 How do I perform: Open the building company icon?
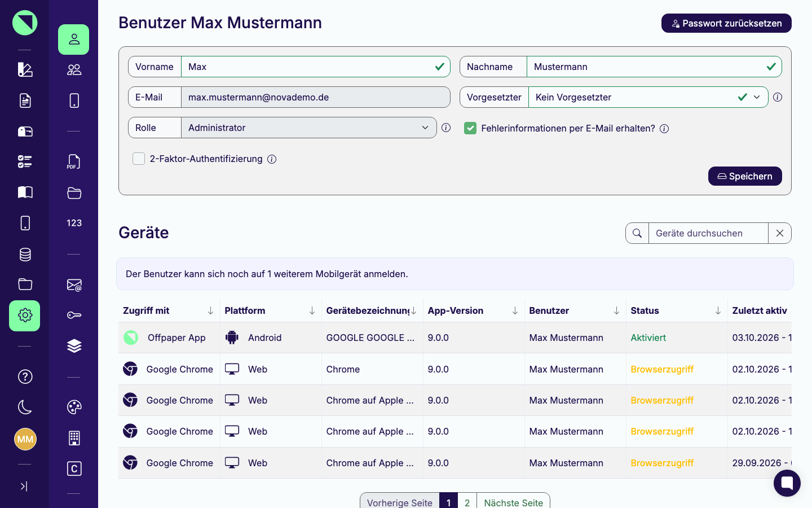pyautogui.click(x=74, y=438)
